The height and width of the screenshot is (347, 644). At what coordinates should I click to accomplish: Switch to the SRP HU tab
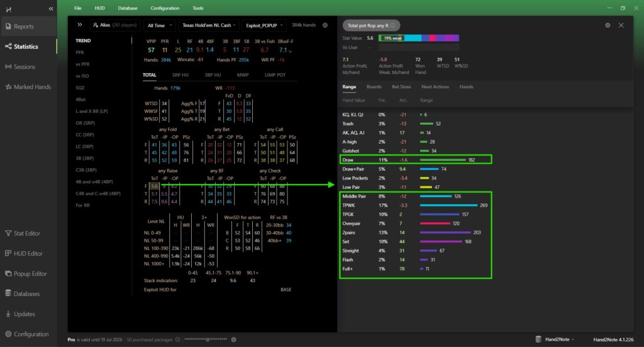180,75
